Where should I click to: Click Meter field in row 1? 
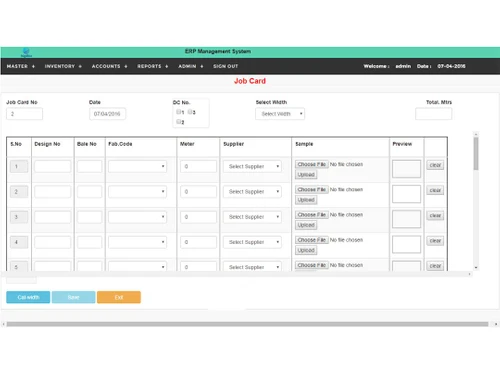pyautogui.click(x=198, y=166)
